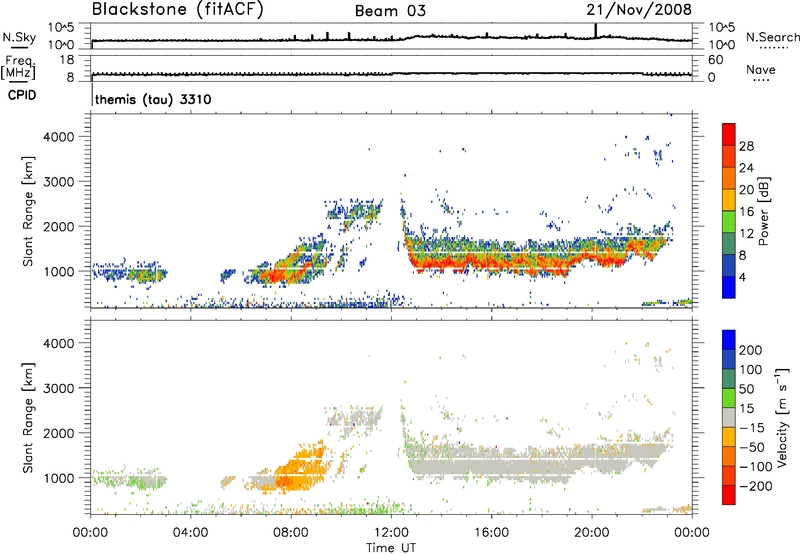Click the tall noise spike near 20:00 in the N.Sky plot
The height and width of the screenshot is (554, 800).
pos(595,31)
